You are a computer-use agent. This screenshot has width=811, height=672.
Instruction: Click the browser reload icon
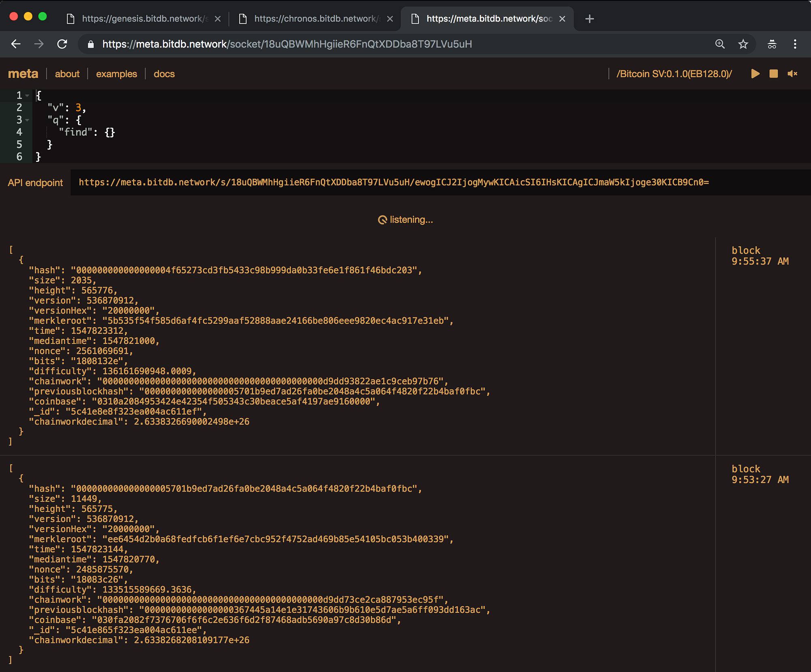pyautogui.click(x=62, y=44)
